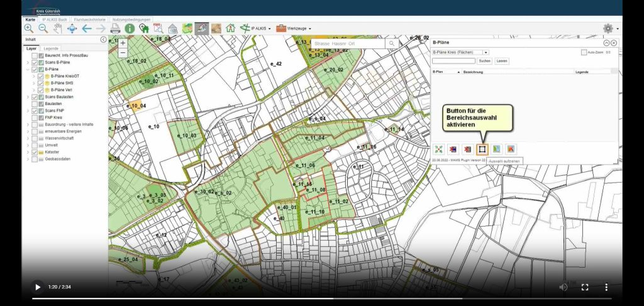Image resolution: width=644 pixels, height=306 pixels.
Task: Open the parcel search magnifier icon
Action: [158, 28]
